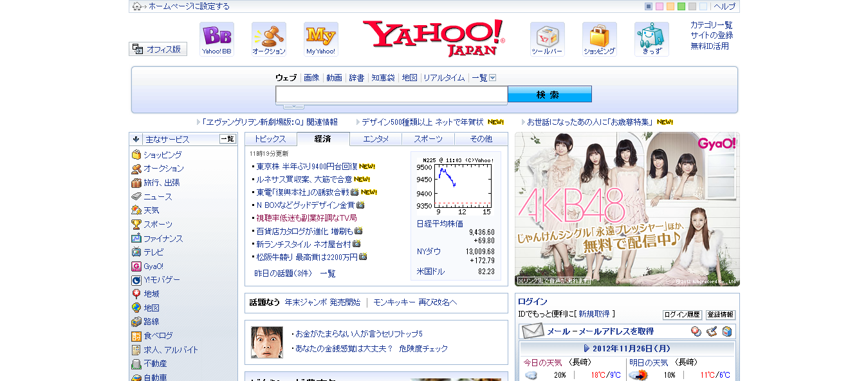
Task: Select the light blue theme color swatch
Action: click(x=703, y=6)
